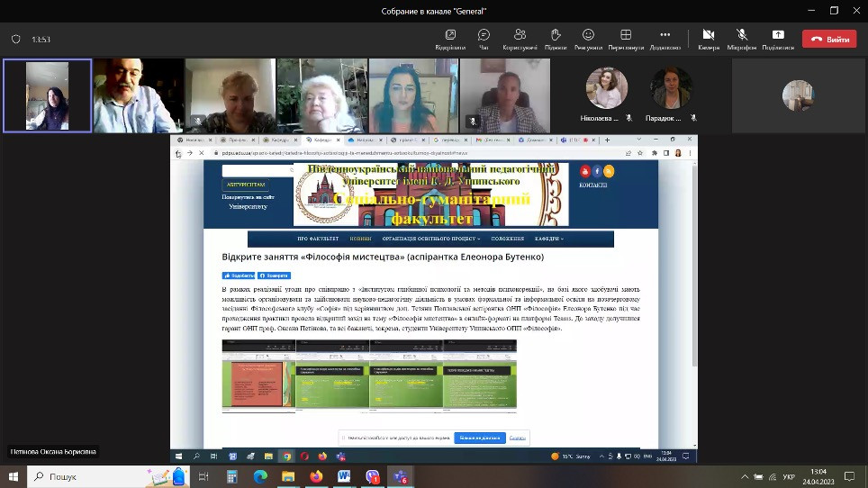This screenshot has height=488, width=868.
Task: Select the active 'Кафедра' browser tab
Action: [321, 140]
